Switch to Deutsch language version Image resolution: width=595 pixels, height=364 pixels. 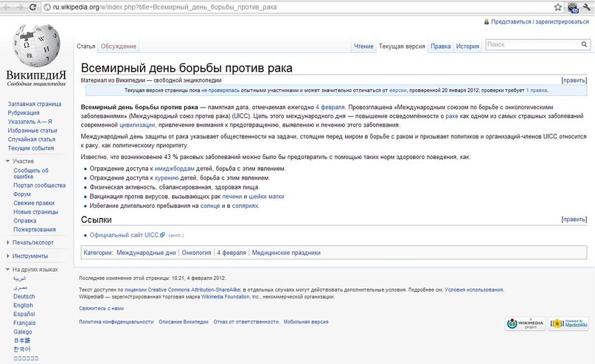(24, 296)
